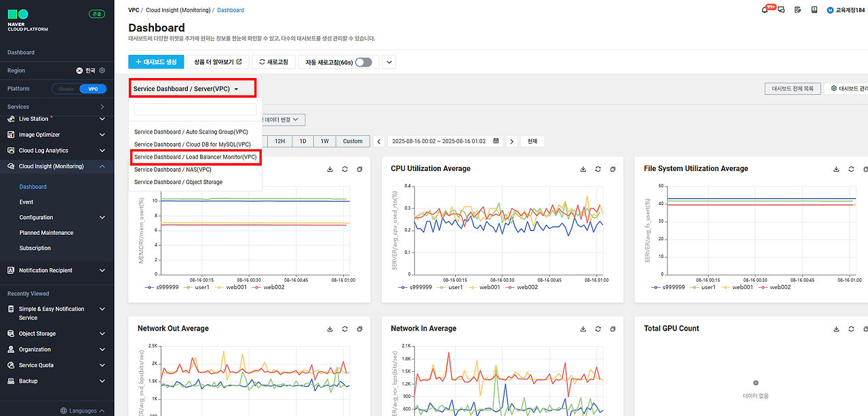
Task: Open the Region settings gear icon
Action: point(102,71)
